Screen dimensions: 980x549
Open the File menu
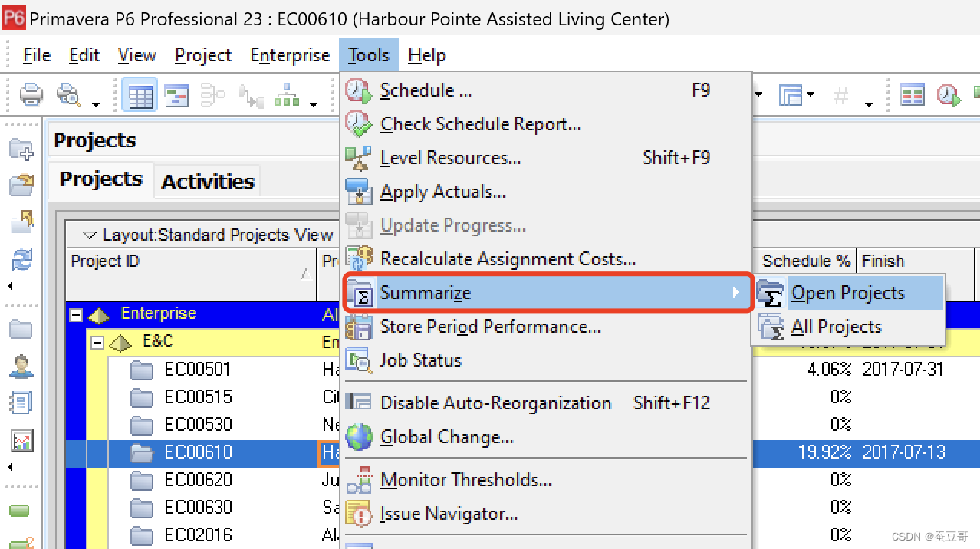[x=37, y=55]
